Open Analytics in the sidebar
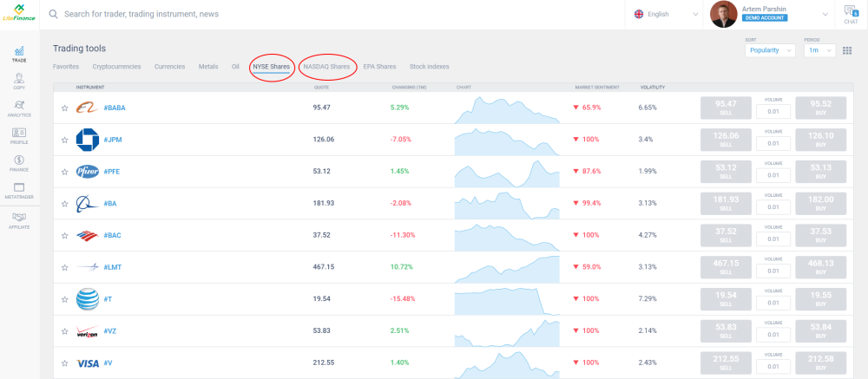 (x=19, y=108)
